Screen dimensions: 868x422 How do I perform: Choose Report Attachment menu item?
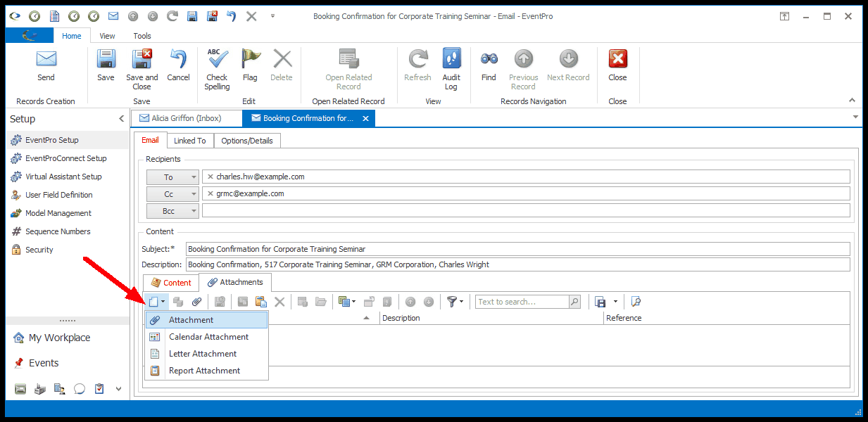[206, 371]
